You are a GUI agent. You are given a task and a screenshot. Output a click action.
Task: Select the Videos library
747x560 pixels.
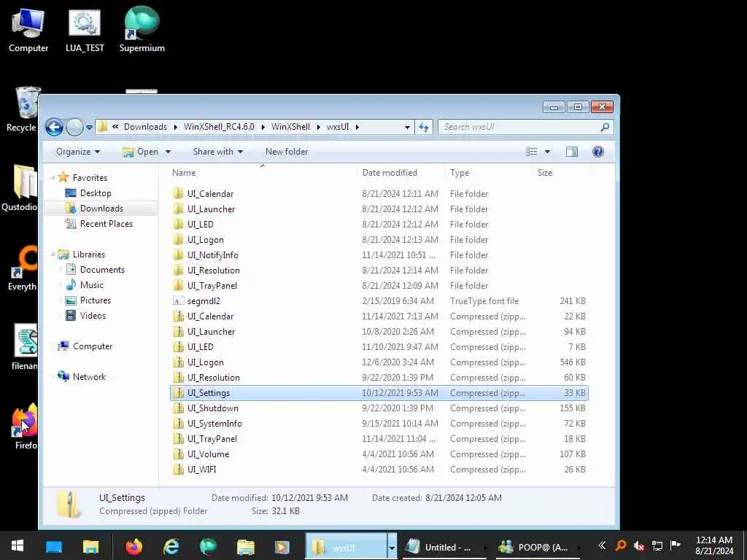(x=93, y=315)
